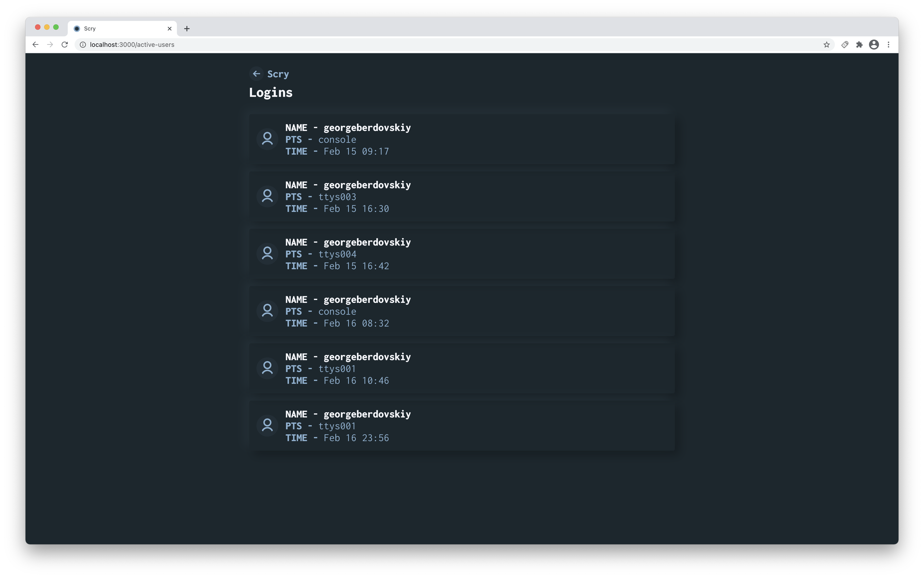Click user avatar for console Feb 15 09:17 login
This screenshot has height=578, width=924.
coord(267,139)
